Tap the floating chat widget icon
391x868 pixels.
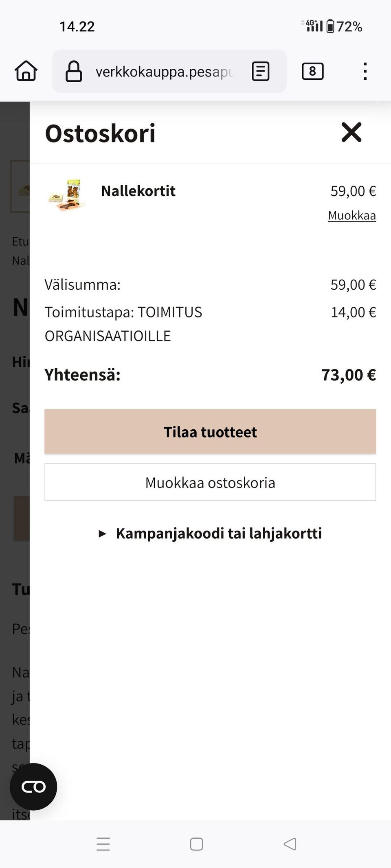point(33,787)
